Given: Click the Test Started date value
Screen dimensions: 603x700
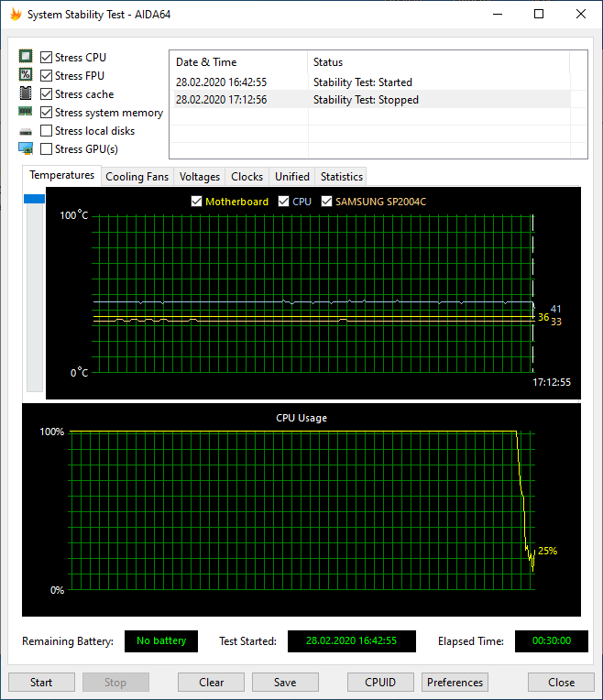Looking at the screenshot, I should pos(352,641).
